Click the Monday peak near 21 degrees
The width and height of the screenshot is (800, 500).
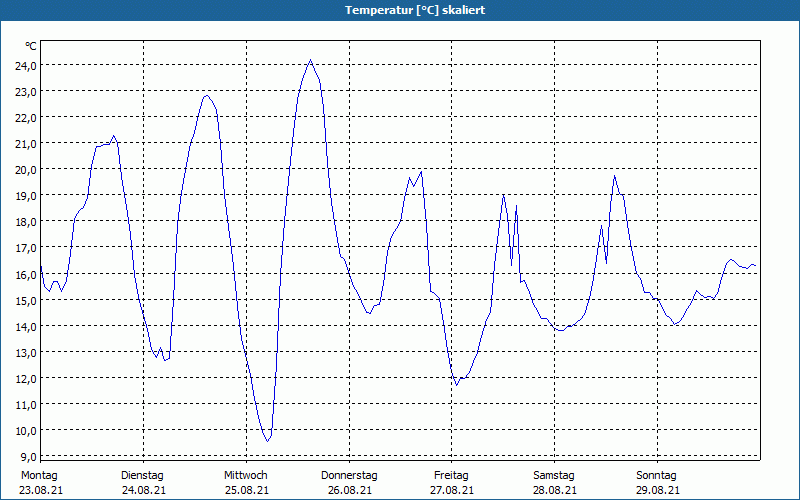click(x=114, y=136)
